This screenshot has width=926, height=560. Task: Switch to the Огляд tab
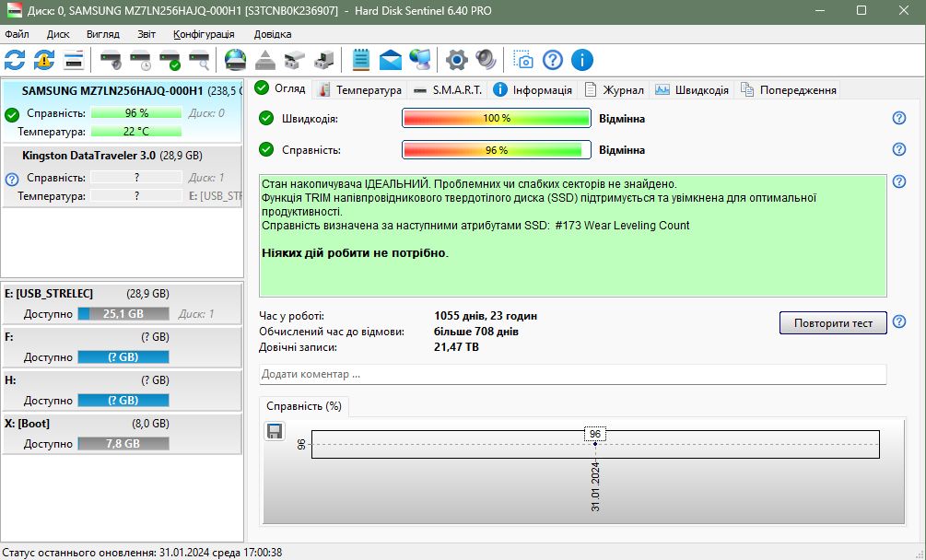[280, 88]
